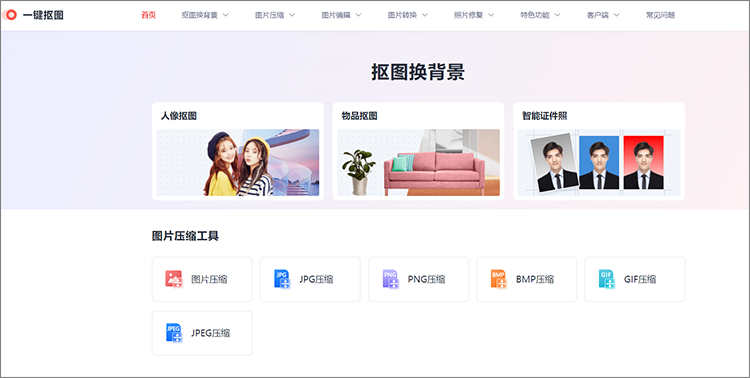Open the 物品抠图 card title
Image resolution: width=750 pixels, height=378 pixels.
(359, 116)
